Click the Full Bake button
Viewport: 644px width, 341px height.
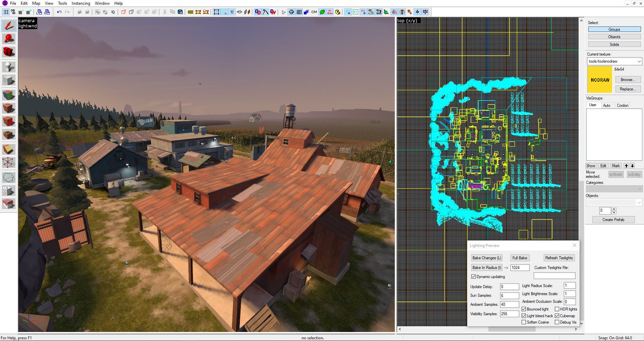(x=519, y=258)
